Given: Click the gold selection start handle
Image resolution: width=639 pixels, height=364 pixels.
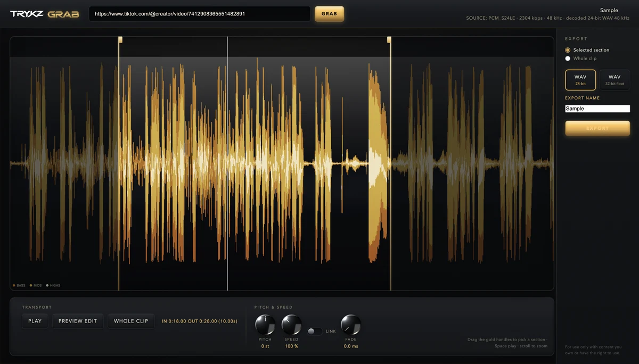Looking at the screenshot, I should tap(120, 39).
